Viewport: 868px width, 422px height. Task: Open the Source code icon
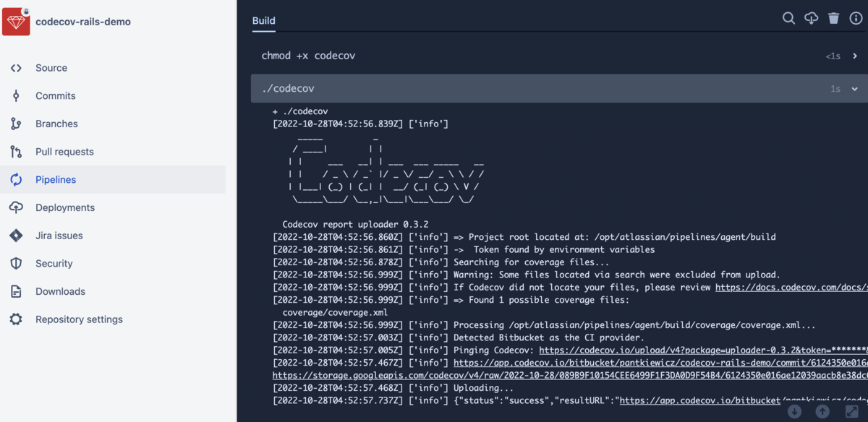(x=16, y=68)
